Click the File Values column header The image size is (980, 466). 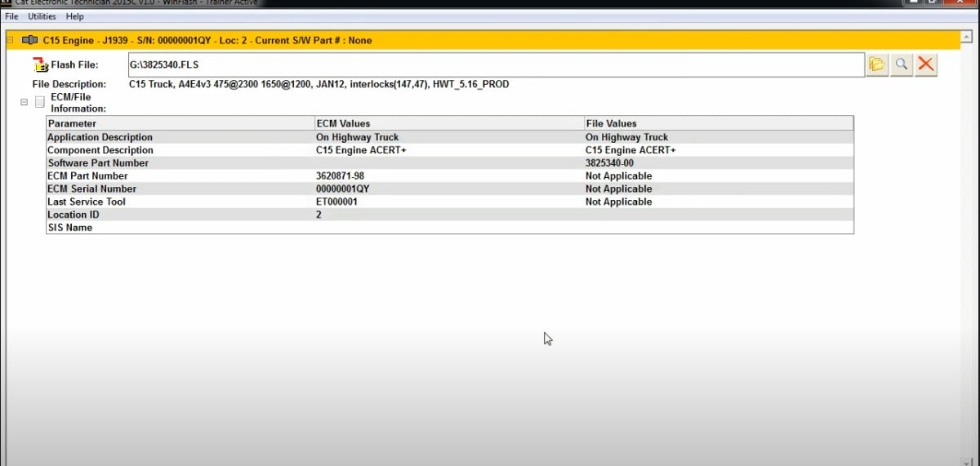click(719, 123)
